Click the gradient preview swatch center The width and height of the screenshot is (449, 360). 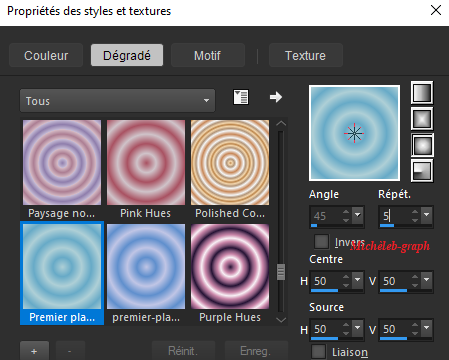pos(354,133)
